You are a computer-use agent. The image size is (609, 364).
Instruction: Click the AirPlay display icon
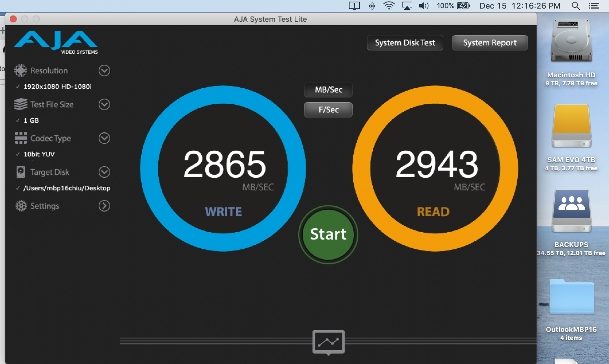[407, 6]
